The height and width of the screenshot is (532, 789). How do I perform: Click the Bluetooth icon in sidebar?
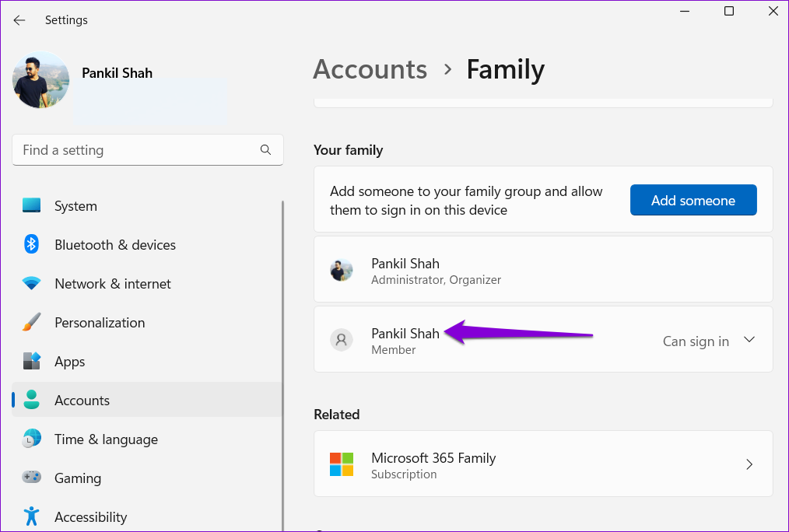(31, 245)
